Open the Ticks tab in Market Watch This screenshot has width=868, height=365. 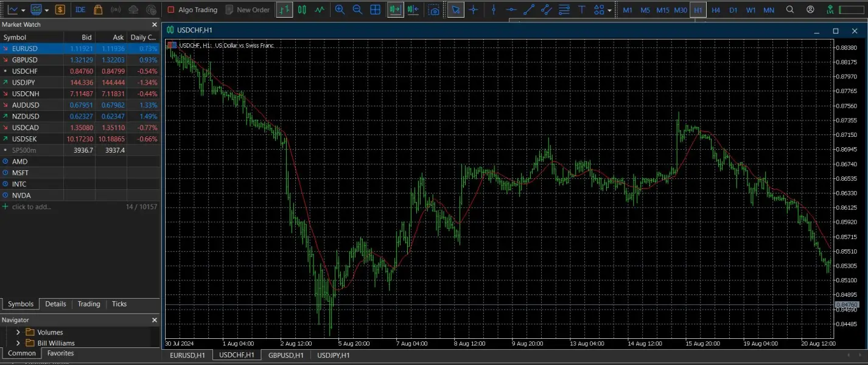[x=119, y=304]
